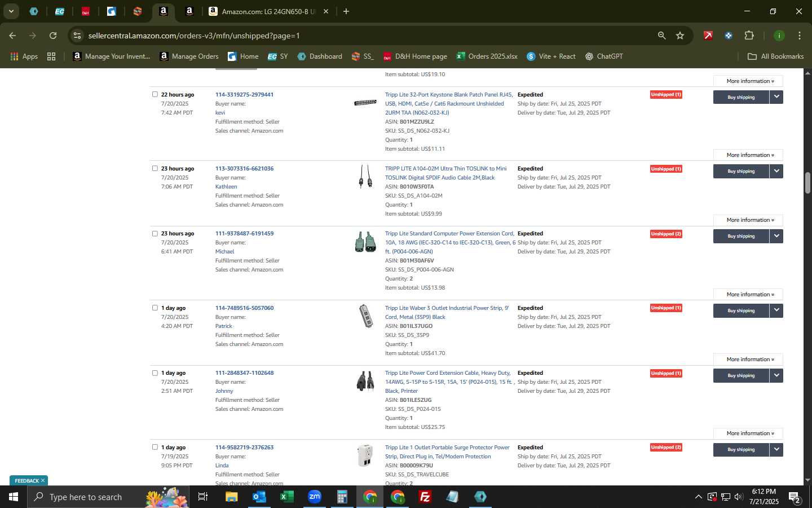812x508 pixels.
Task: Open the tab search dropdown arrow
Action: tap(11, 11)
